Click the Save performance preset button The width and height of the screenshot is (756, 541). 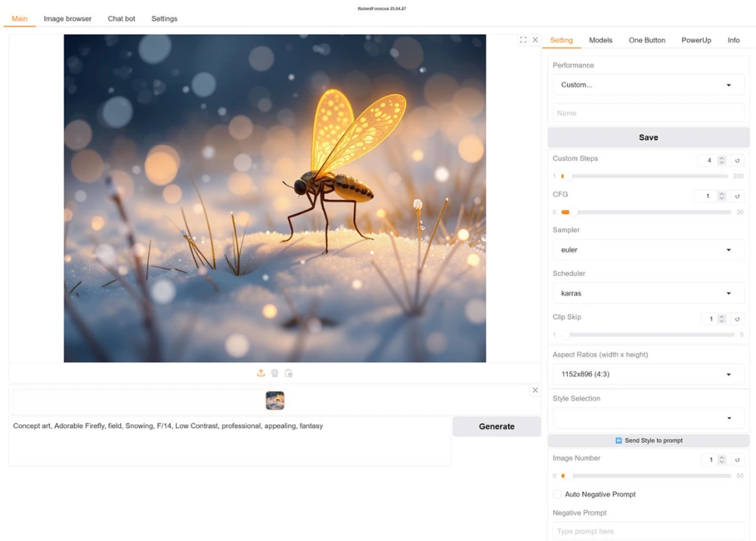point(649,138)
